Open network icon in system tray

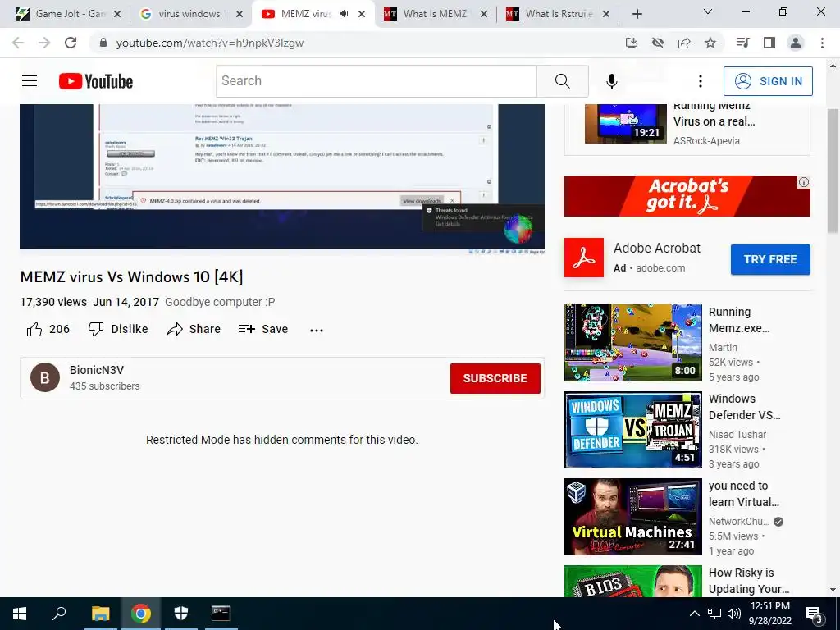coord(714,614)
